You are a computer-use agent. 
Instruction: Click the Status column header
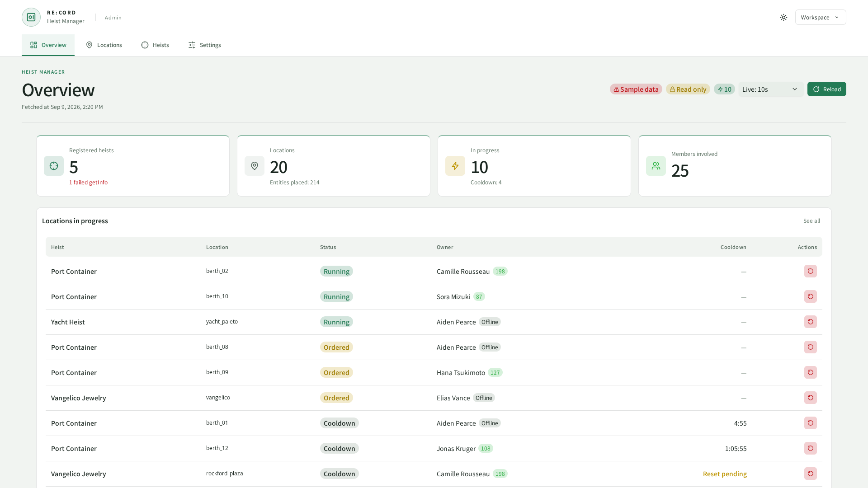pos(328,247)
